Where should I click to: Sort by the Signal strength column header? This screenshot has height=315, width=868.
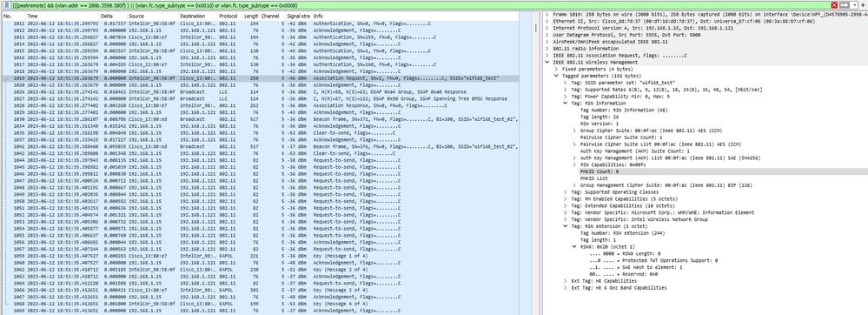pyautogui.click(x=298, y=17)
